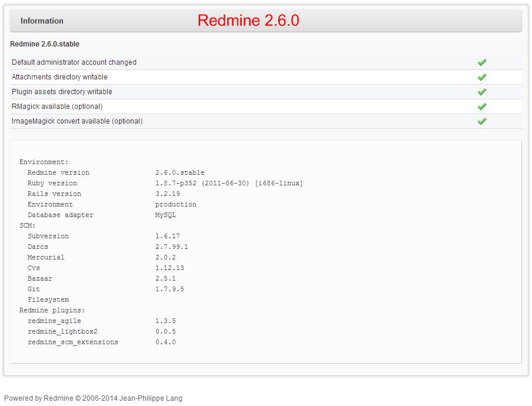This screenshot has width=532, height=406.
Task: Click the Subversion version 1.6.17
Action: tap(168, 236)
